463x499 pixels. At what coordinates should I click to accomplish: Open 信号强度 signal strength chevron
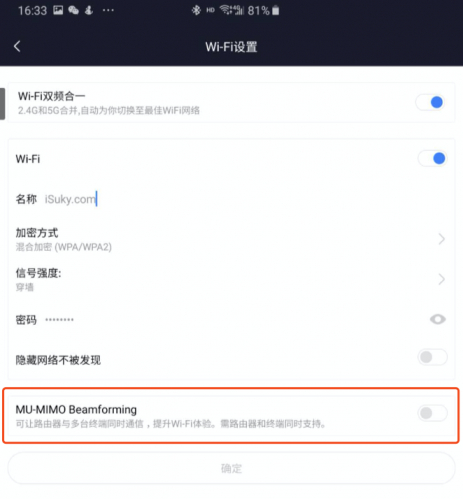441,279
